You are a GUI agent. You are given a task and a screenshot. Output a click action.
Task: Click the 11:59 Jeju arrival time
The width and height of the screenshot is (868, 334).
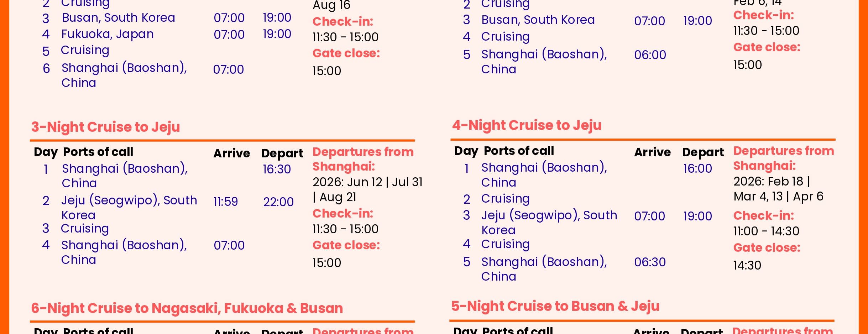coord(225,202)
